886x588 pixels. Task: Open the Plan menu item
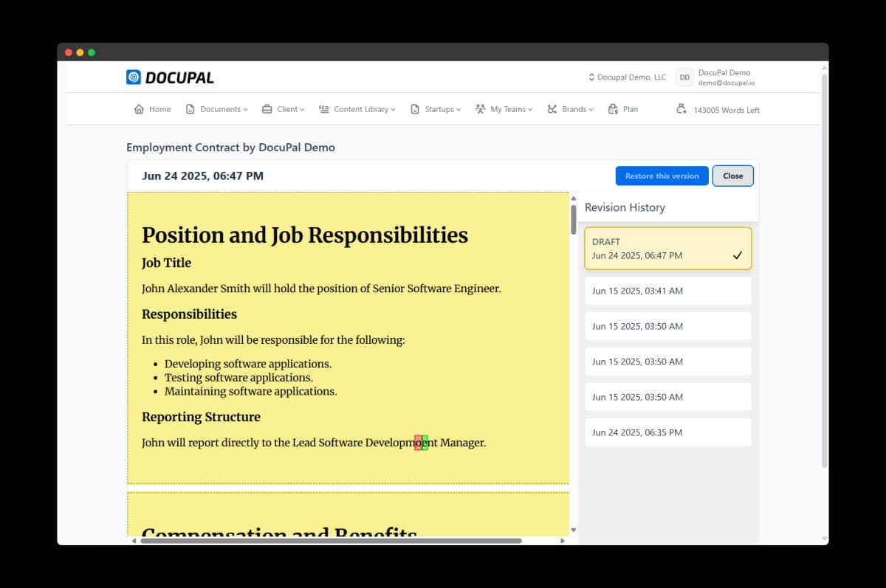click(623, 109)
